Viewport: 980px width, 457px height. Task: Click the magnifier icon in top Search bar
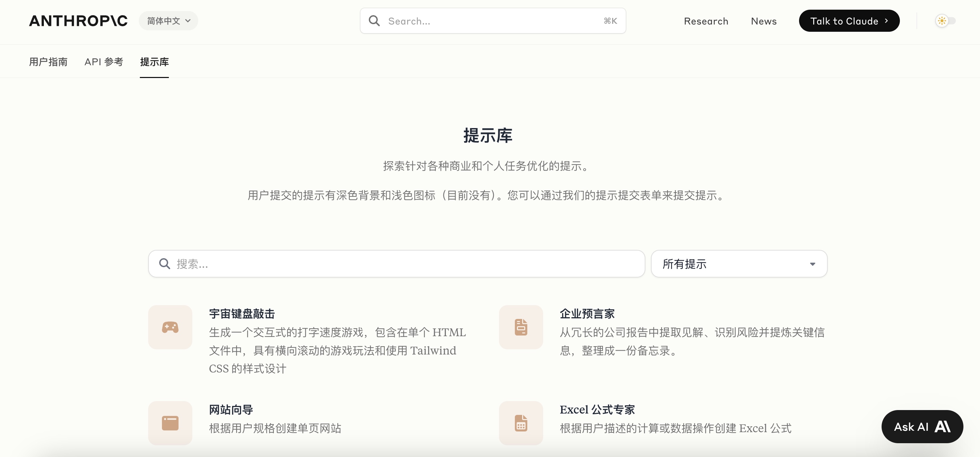pyautogui.click(x=374, y=21)
